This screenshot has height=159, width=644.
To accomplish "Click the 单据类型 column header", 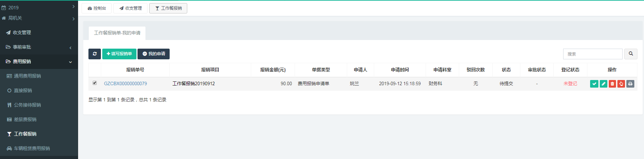I will [321, 70].
